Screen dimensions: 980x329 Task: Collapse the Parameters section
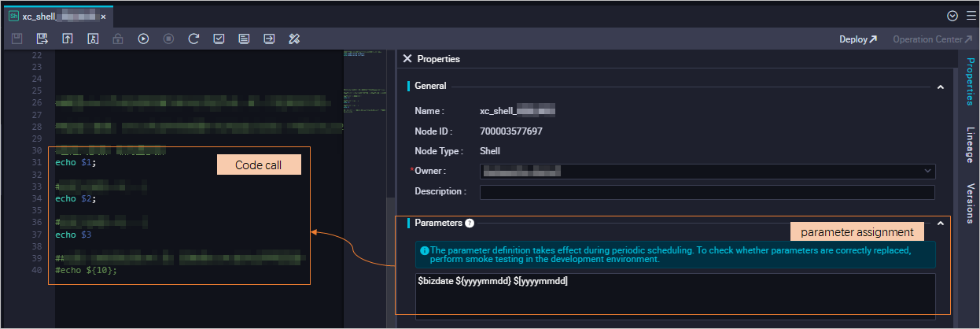coord(941,224)
